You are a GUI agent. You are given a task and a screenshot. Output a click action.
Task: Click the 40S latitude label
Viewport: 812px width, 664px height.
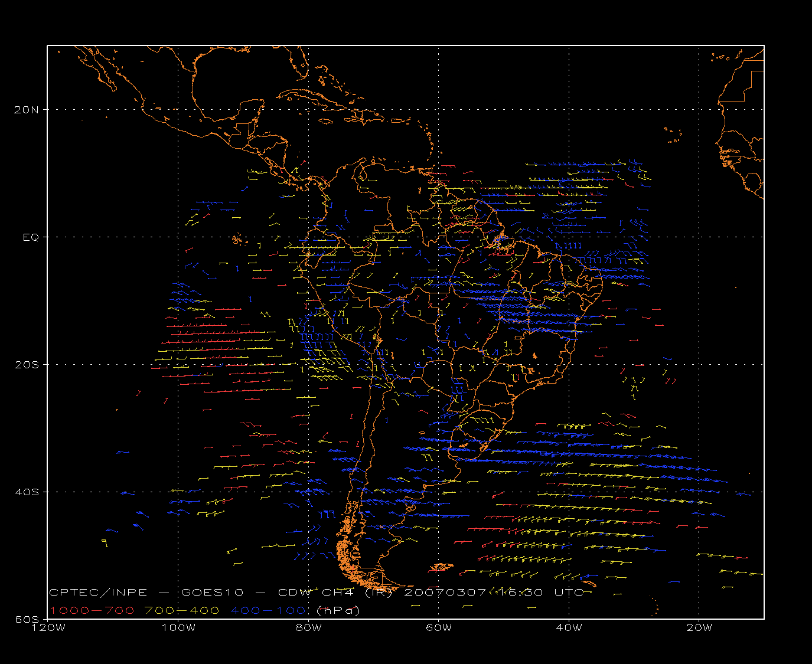click(27, 492)
